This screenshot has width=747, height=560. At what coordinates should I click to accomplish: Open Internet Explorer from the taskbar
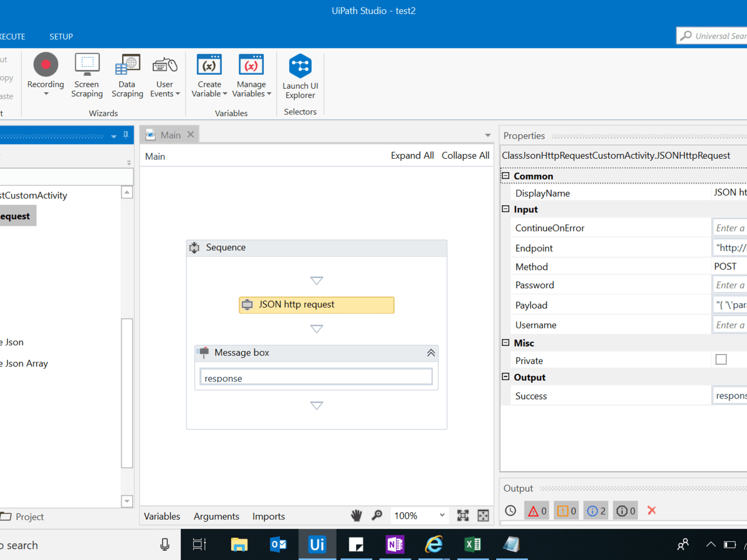point(434,545)
